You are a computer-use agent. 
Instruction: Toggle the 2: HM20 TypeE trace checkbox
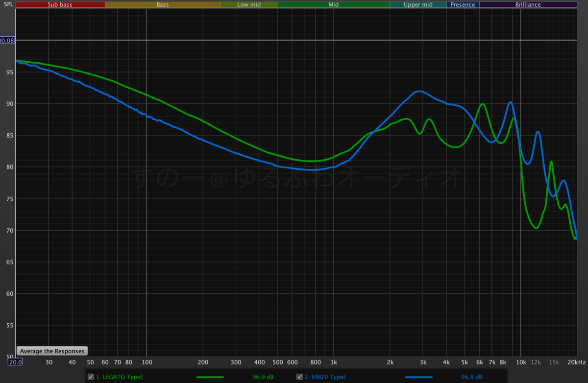[299, 377]
